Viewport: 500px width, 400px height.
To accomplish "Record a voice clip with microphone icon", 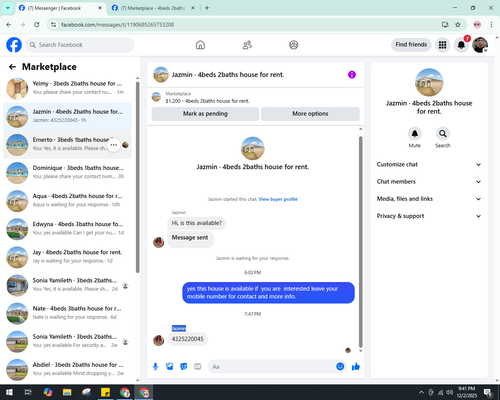I will pyautogui.click(x=155, y=367).
